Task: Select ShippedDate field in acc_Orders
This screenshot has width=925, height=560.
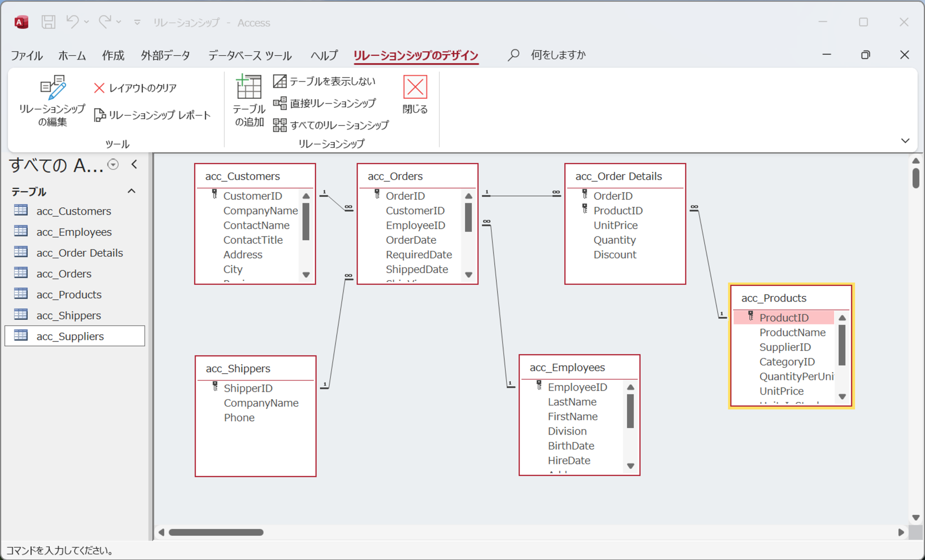Action: click(417, 269)
